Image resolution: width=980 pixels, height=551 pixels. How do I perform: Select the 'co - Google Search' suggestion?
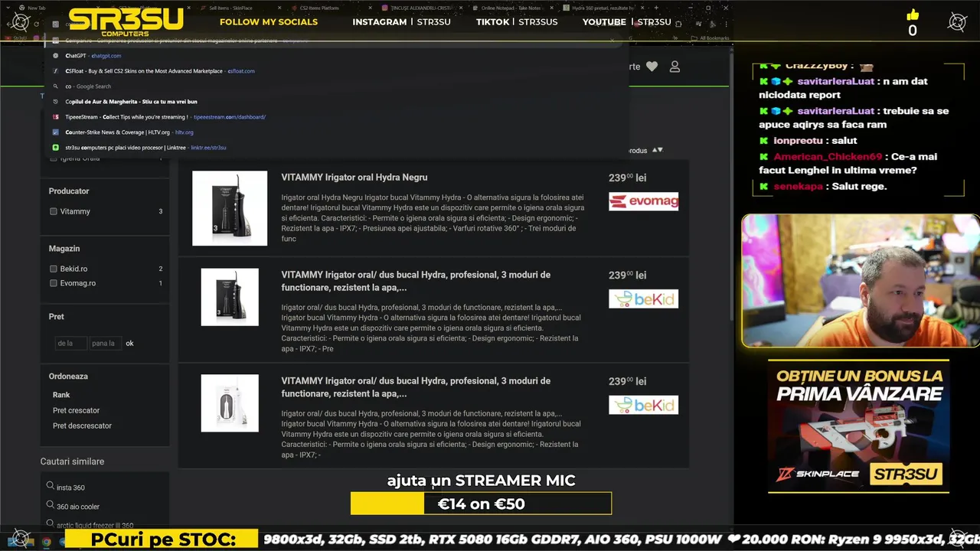[x=335, y=86]
